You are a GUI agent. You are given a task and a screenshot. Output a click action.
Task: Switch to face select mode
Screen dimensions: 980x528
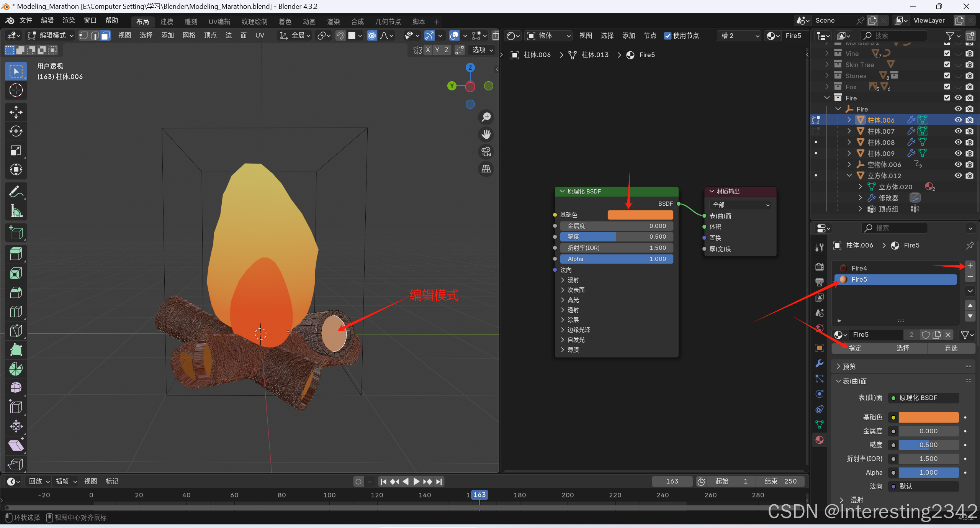[106, 36]
